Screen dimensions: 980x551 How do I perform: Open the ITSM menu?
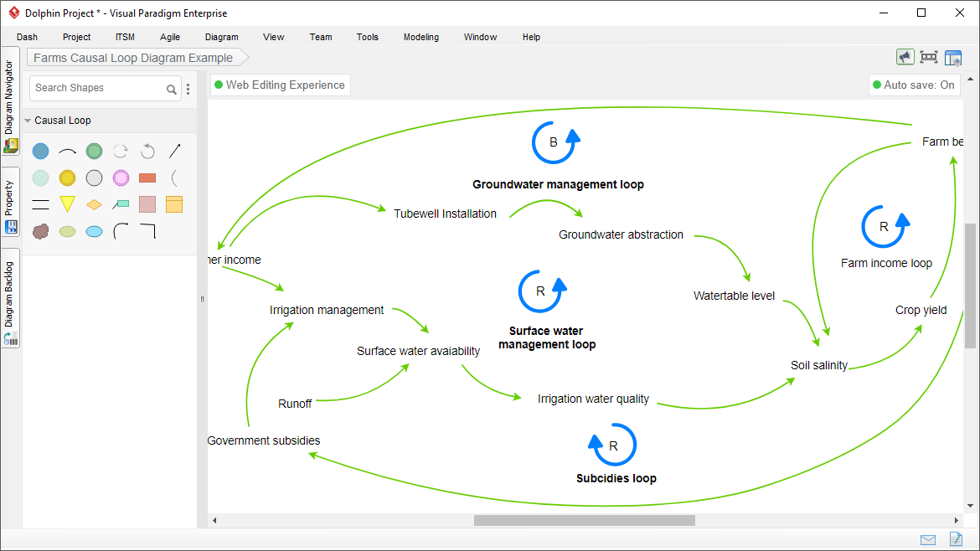125,37
